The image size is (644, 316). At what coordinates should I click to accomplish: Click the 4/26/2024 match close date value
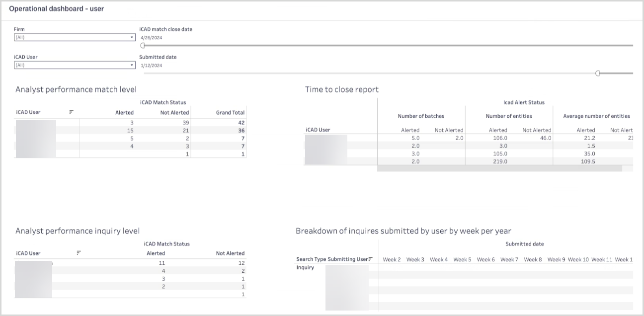[152, 38]
